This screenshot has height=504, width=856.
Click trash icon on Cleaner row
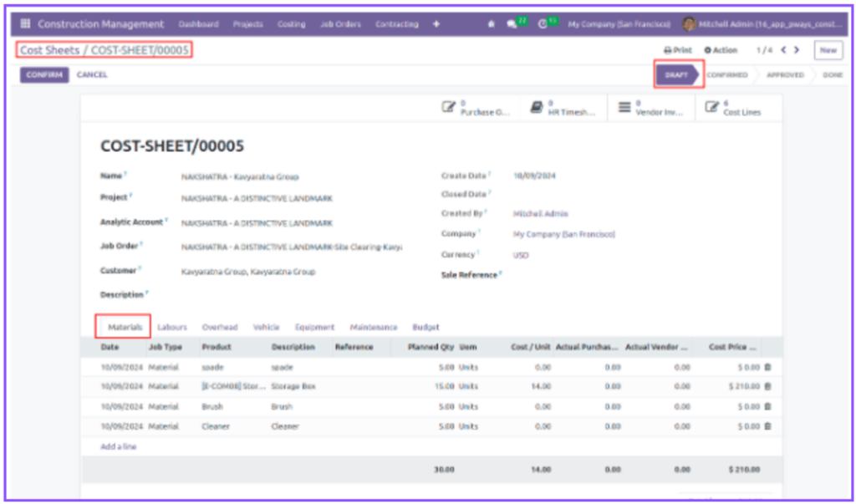pos(767,426)
